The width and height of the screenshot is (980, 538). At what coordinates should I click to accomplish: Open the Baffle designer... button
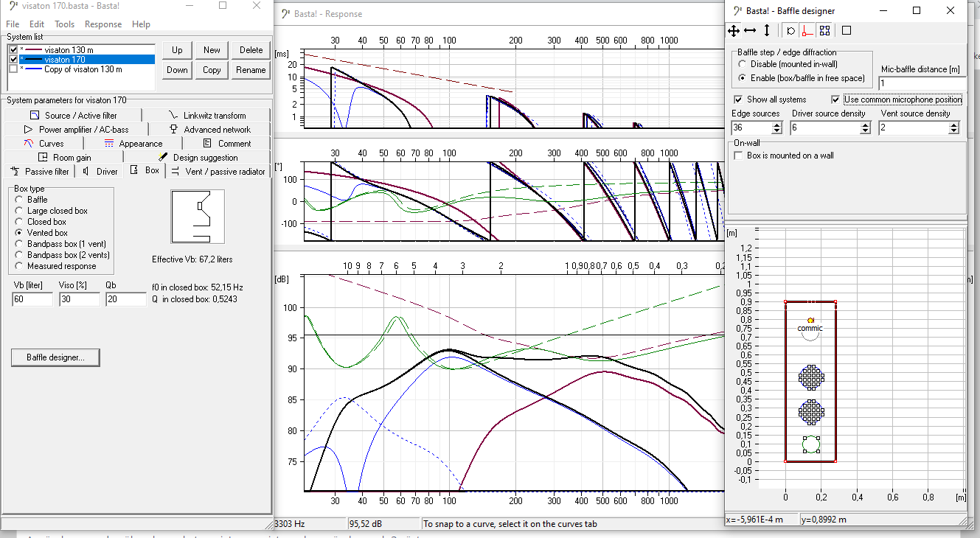pyautogui.click(x=55, y=357)
